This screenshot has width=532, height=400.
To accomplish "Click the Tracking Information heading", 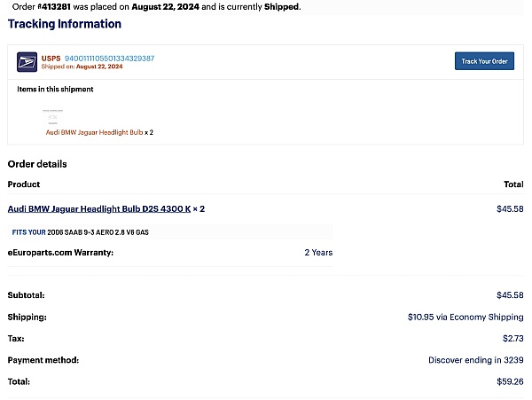I will [64, 24].
